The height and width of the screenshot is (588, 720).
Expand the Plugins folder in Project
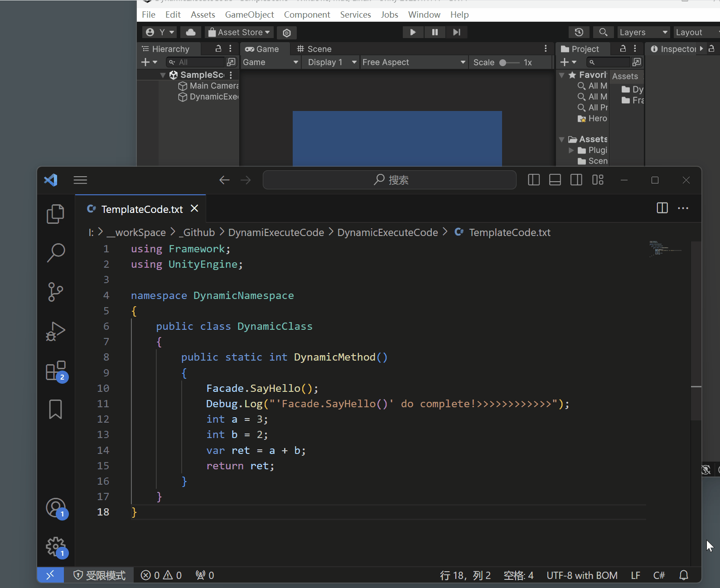pos(571,150)
